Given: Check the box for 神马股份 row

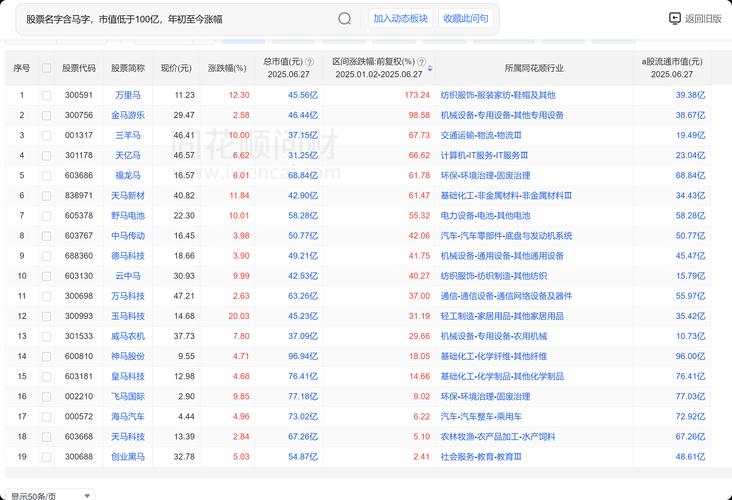Looking at the screenshot, I should [x=46, y=356].
